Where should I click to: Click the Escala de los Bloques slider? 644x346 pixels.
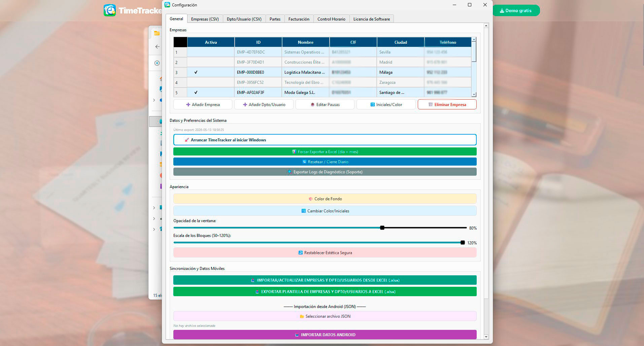(x=319, y=243)
